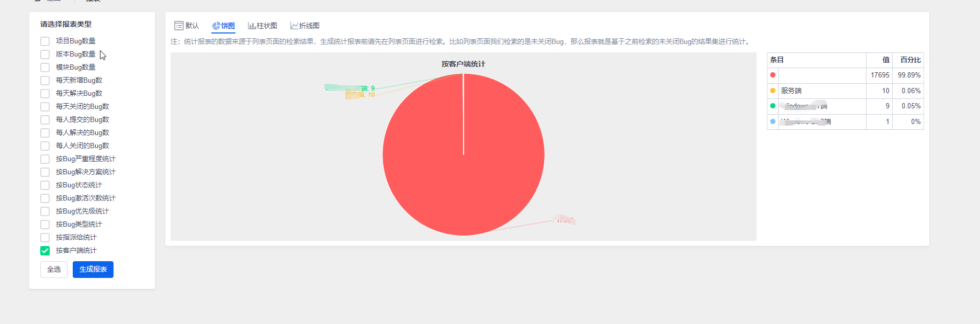Check the 按Bug解决方案统计 checkbox

[45, 172]
